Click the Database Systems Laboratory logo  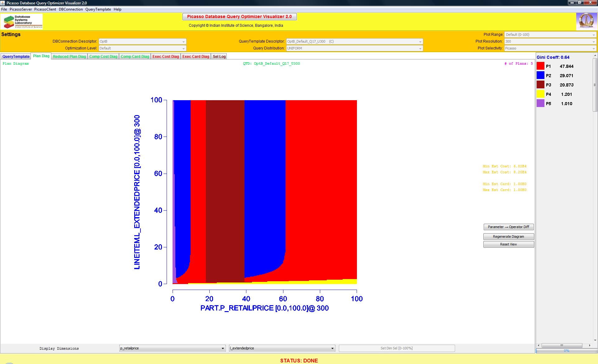coord(22,22)
